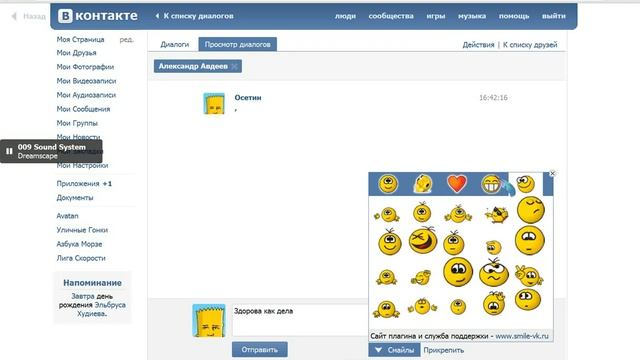Send the message with Отправить
640x360 pixels.
260,350
